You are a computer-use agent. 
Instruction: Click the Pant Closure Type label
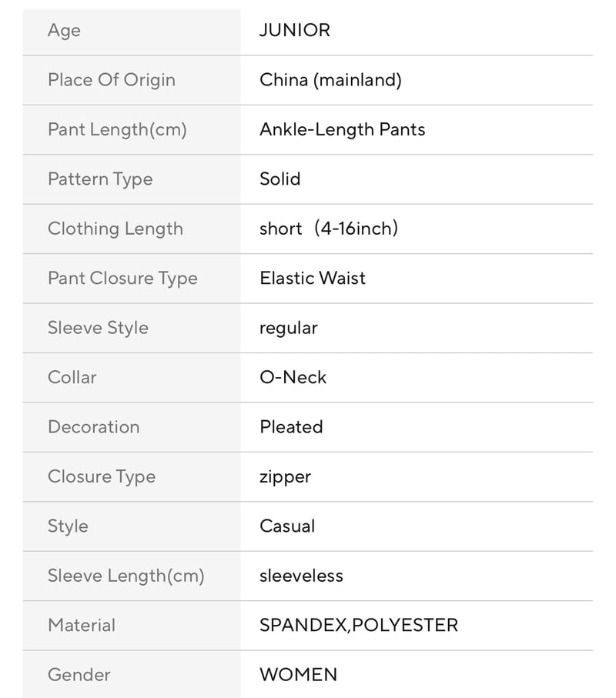(122, 279)
